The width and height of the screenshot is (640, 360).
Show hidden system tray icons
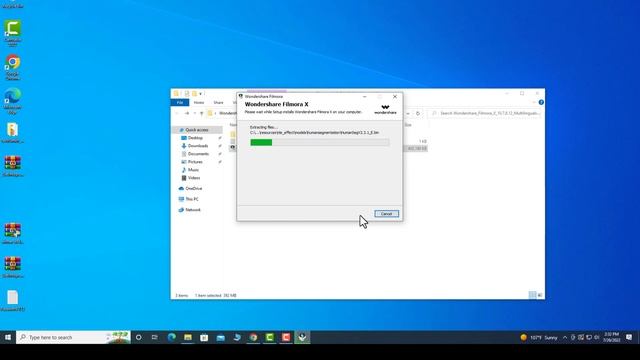pos(565,337)
